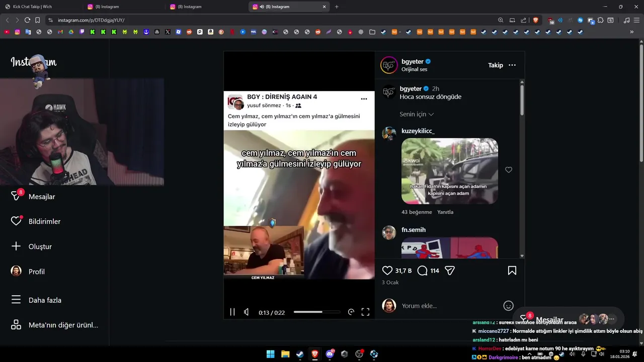Open Steam from the taskbar
This screenshot has width=644, height=362.
pos(300,354)
